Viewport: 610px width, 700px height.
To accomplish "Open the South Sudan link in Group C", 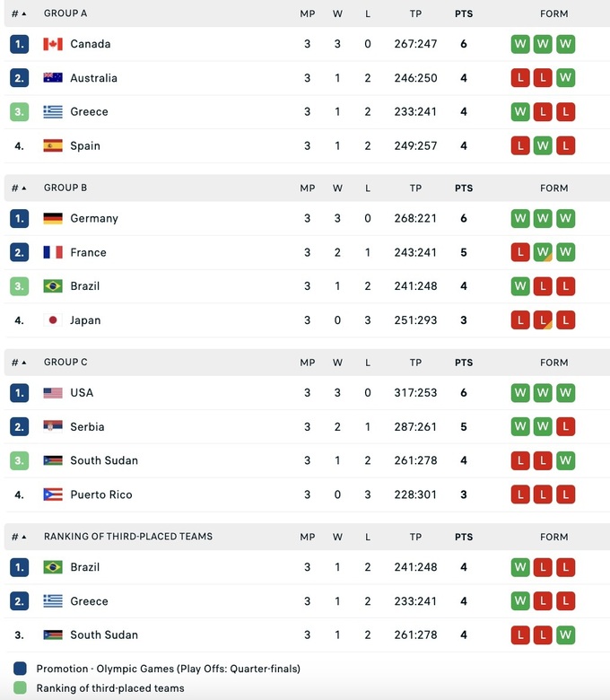I will [104, 460].
